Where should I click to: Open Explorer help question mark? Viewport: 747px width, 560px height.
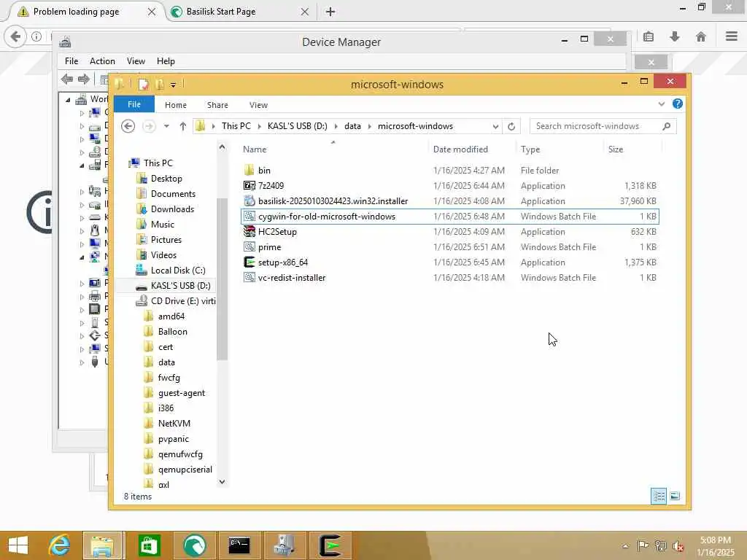678,104
